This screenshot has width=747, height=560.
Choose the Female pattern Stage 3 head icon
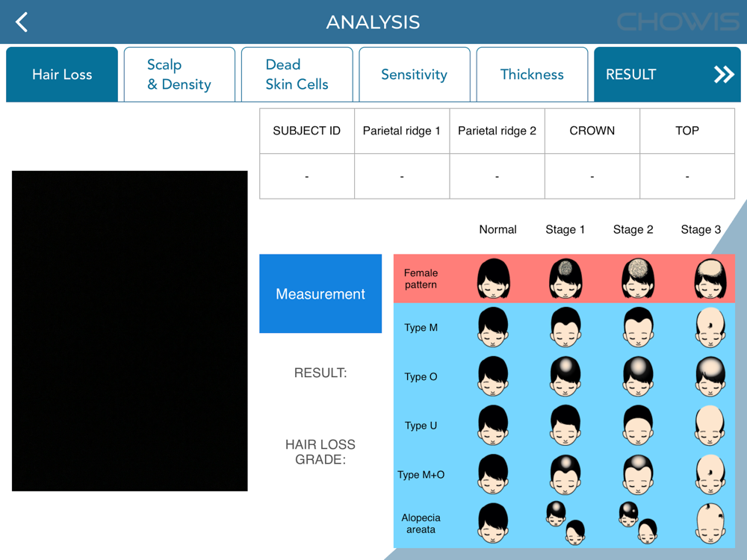coord(710,279)
